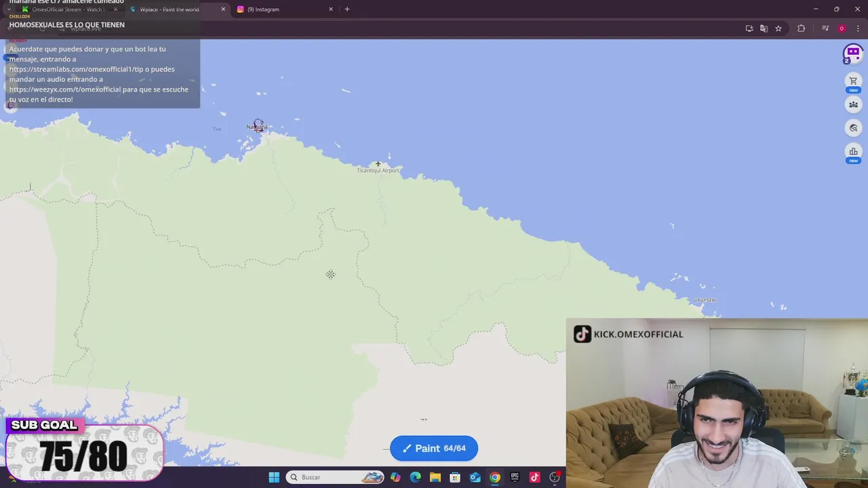Click the streamlabs tip link text
Viewport: 868px width, 488px height.
pyautogui.click(x=77, y=69)
